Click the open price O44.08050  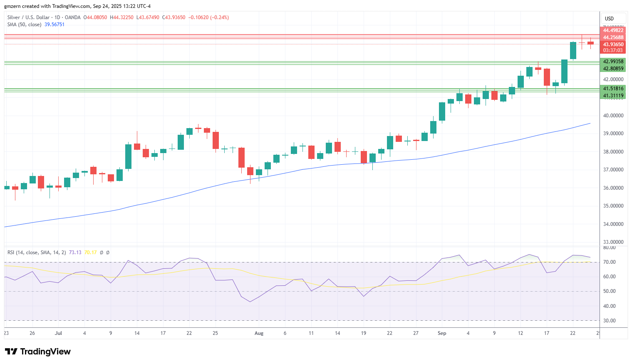95,17
